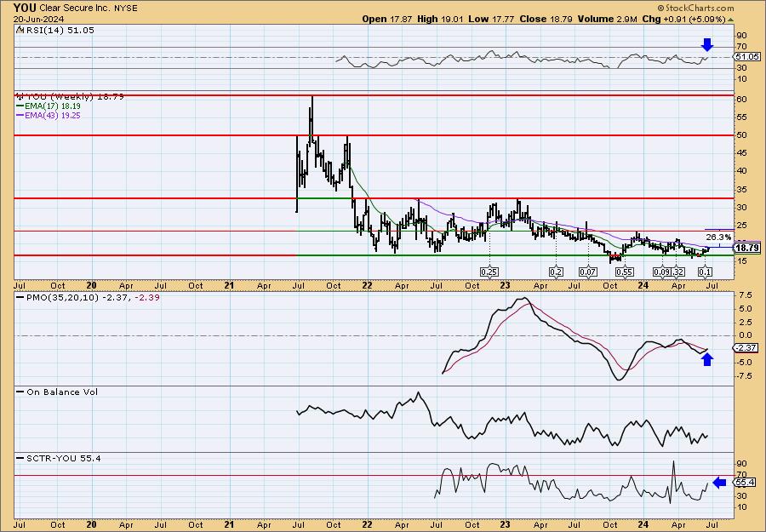Image resolution: width=766 pixels, height=532 pixels.
Task: Click the 0.55 dividend marker
Action: 625,272
